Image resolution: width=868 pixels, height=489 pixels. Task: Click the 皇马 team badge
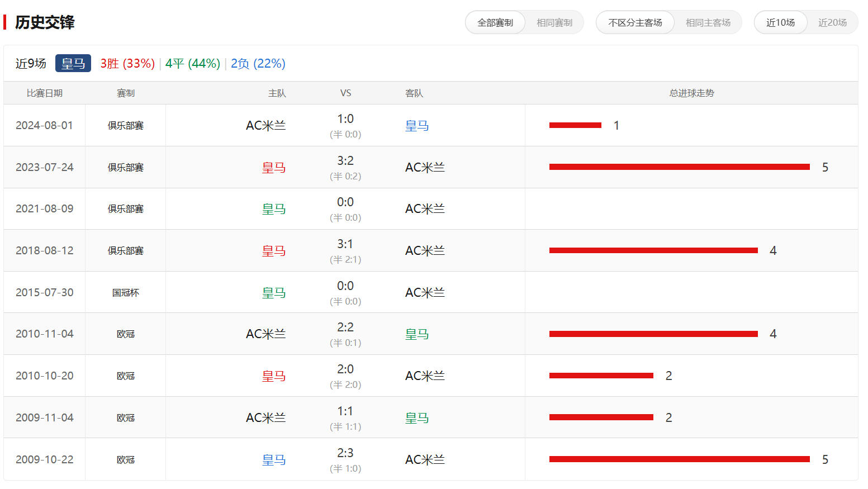pos(73,63)
